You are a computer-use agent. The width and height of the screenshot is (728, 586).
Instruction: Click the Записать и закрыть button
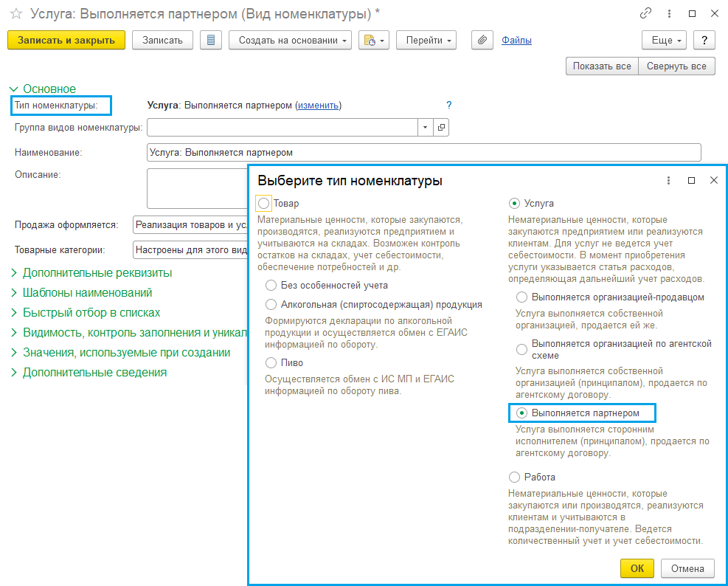coord(66,41)
